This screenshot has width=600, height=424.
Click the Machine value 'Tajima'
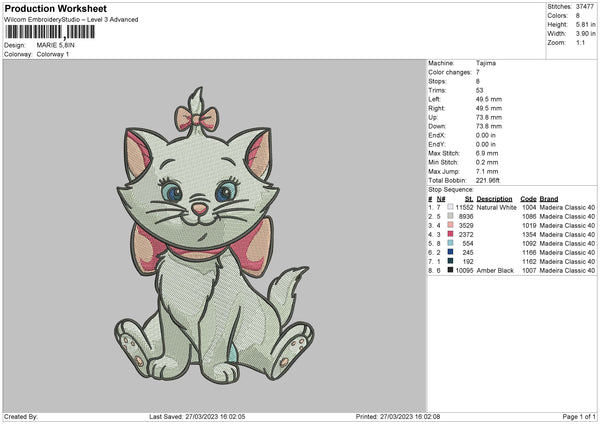coord(486,63)
